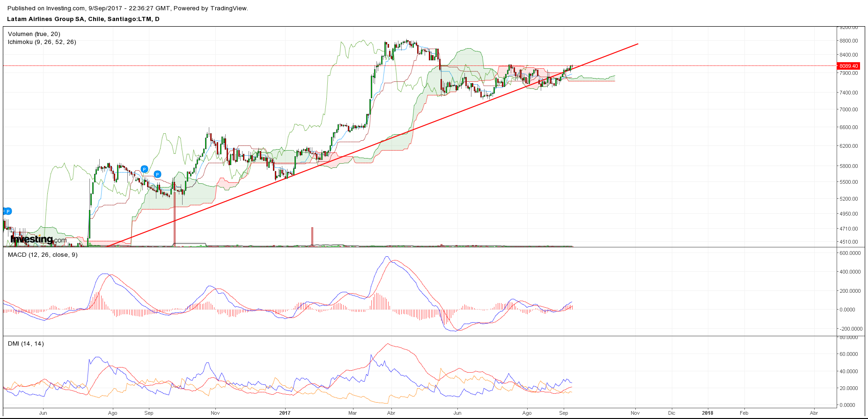The height and width of the screenshot is (419, 868).
Task: Click the Ichimoku (9, 26, 52, 26) label
Action: (x=42, y=42)
